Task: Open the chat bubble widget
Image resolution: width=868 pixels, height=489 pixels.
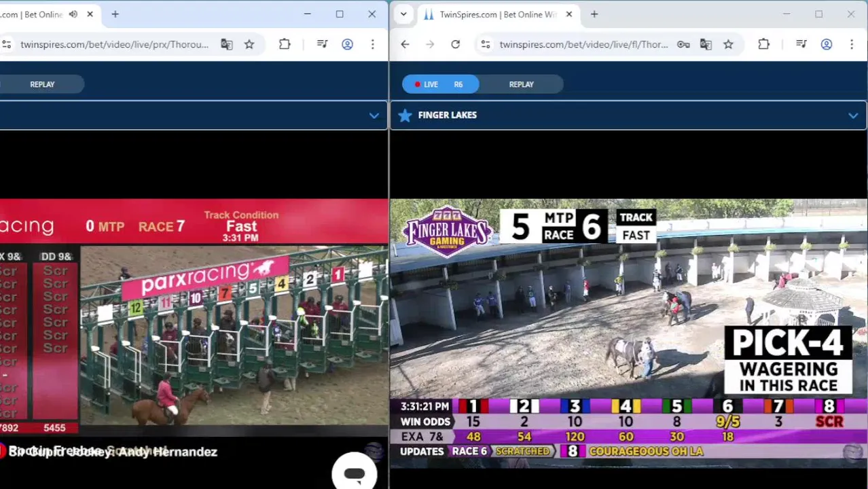Action: coord(354,473)
